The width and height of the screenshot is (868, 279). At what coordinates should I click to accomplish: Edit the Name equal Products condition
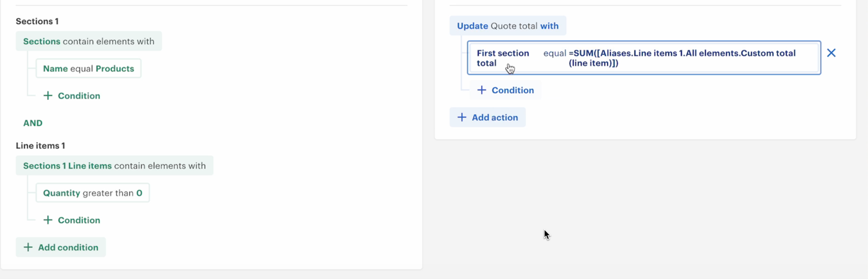click(x=88, y=69)
